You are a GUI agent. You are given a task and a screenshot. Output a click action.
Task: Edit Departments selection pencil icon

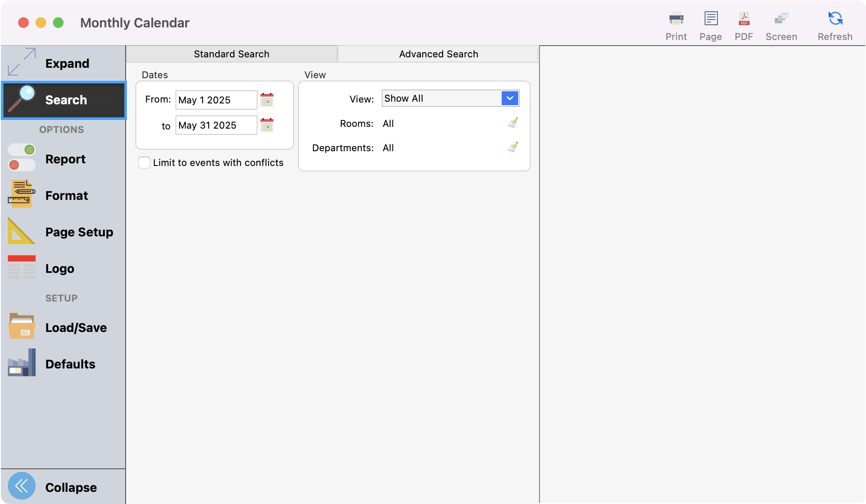click(513, 147)
